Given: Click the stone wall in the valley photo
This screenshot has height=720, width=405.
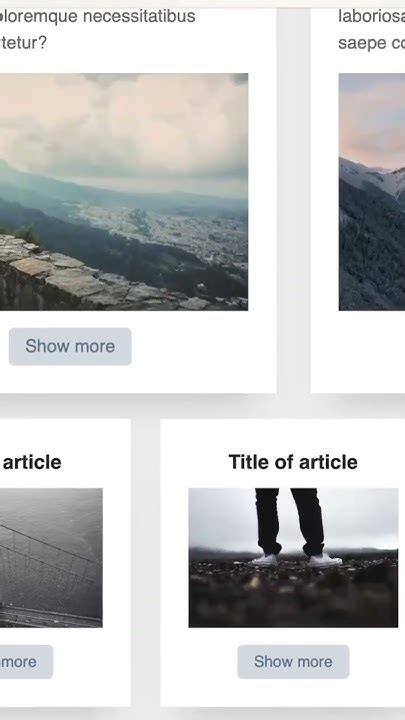Looking at the screenshot, I should click(x=69, y=280).
